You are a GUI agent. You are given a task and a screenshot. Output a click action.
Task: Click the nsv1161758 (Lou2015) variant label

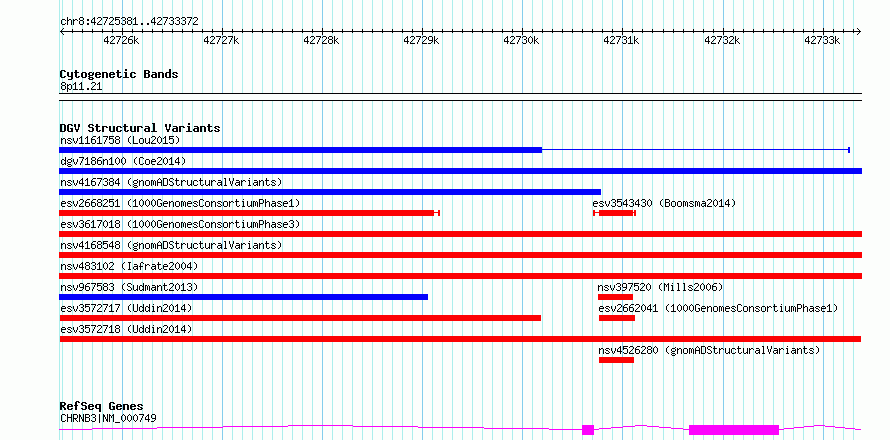(x=120, y=140)
